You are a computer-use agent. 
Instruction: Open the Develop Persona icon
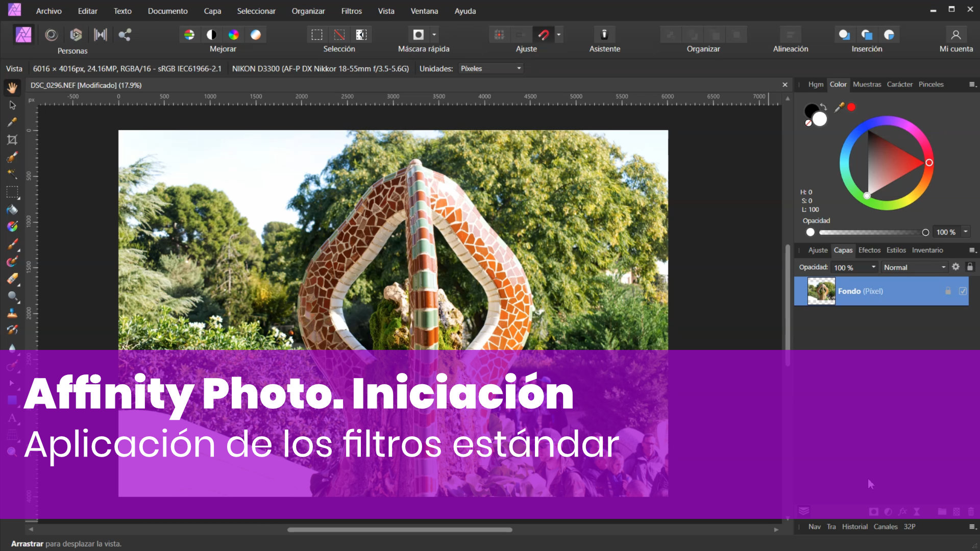point(76,35)
